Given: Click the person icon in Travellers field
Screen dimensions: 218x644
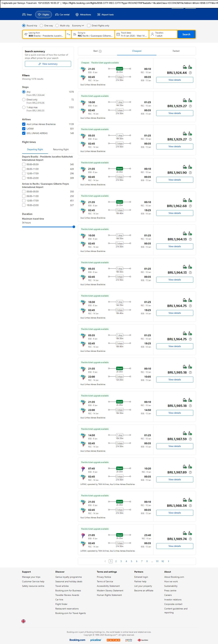Looking at the screenshot, I should pos(152,34).
